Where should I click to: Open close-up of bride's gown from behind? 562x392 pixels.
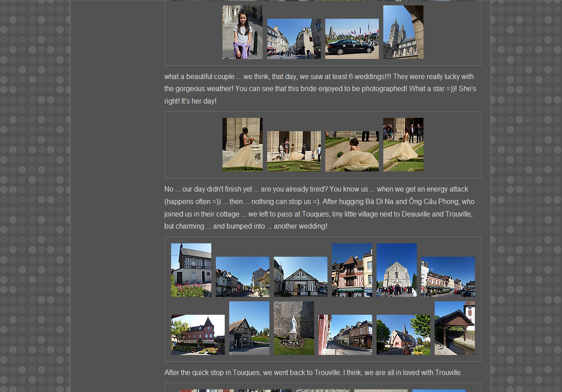(352, 151)
